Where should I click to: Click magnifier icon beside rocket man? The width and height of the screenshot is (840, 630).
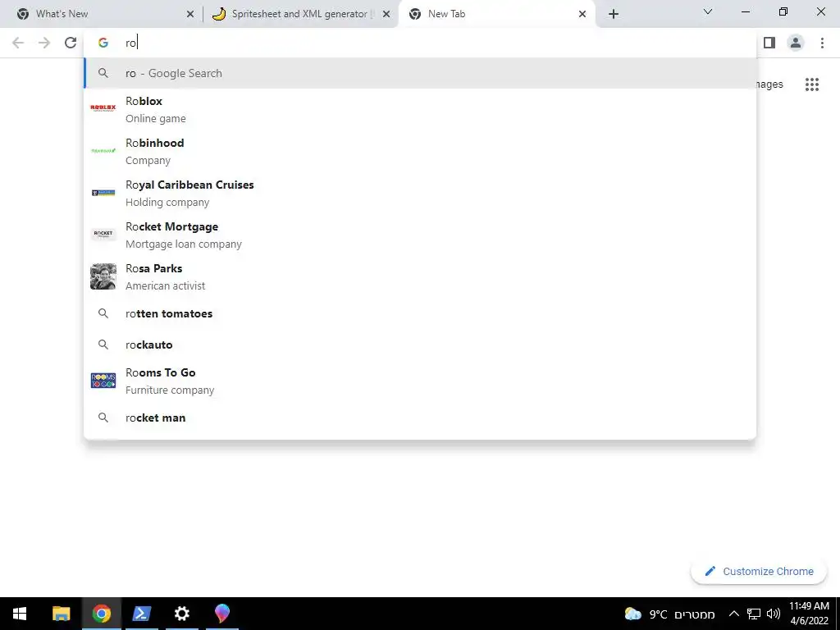[103, 418]
